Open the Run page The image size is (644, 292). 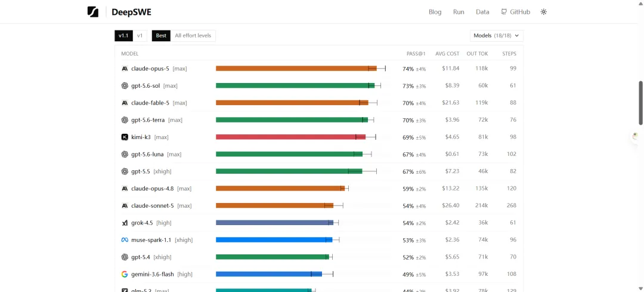(x=459, y=12)
